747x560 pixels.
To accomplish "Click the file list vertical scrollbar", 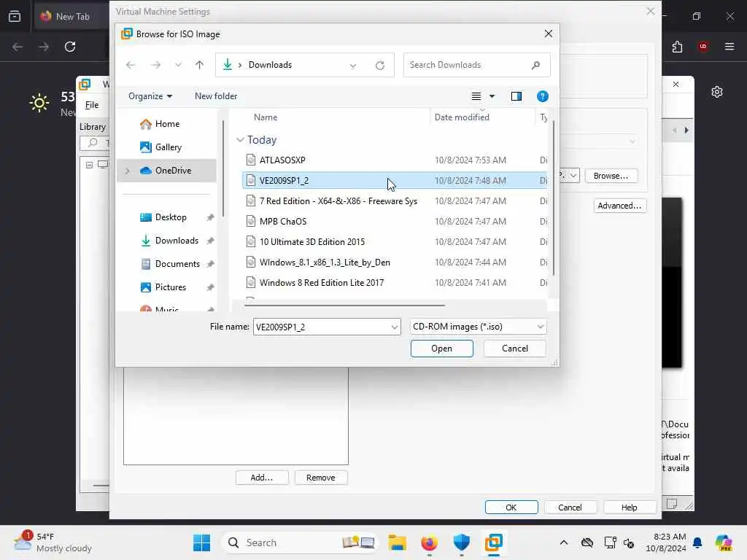I will coord(553,198).
